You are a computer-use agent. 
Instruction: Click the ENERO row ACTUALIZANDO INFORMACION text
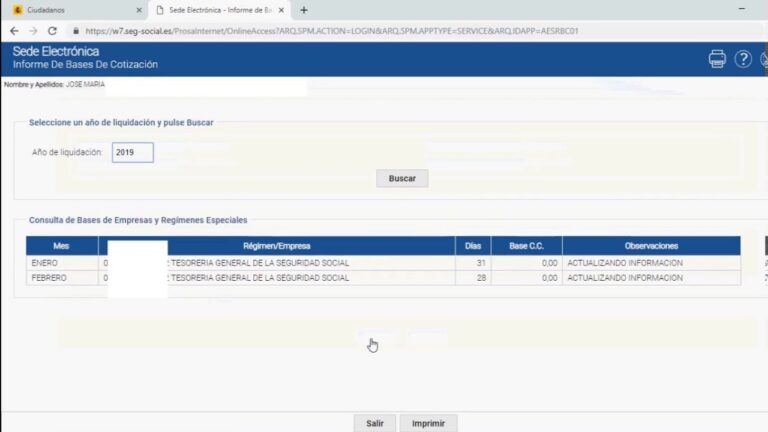[x=625, y=263]
